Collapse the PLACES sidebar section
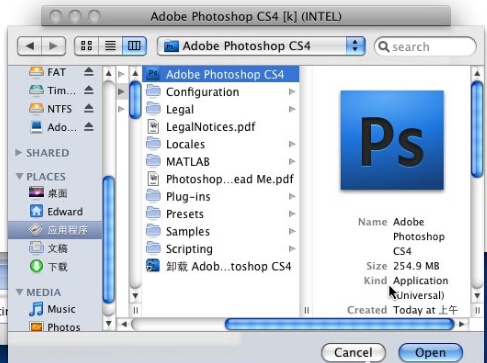 19,176
